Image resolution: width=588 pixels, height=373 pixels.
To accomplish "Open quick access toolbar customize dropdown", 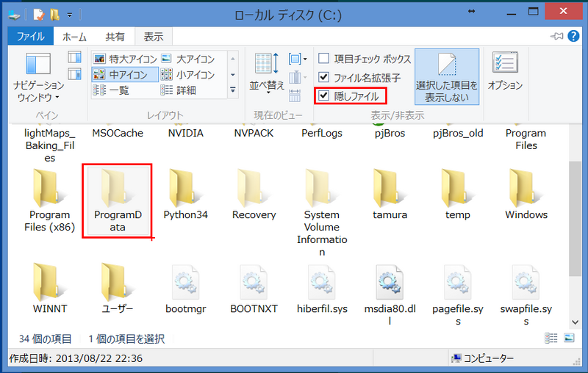I will 70,15.
